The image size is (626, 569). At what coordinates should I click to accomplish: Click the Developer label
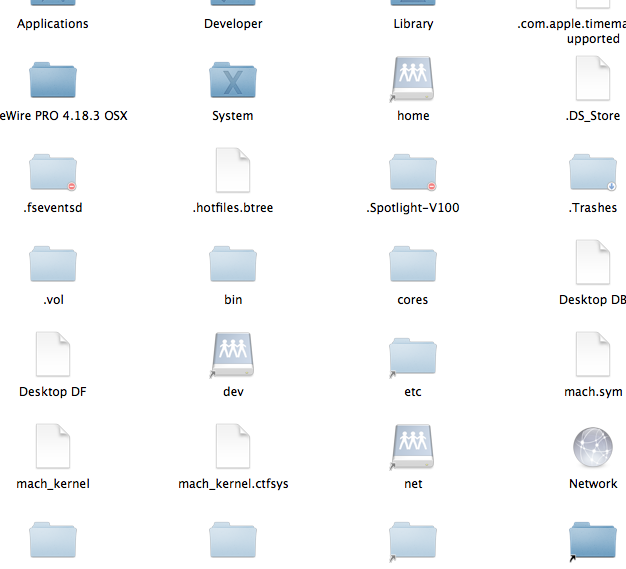pos(233,24)
